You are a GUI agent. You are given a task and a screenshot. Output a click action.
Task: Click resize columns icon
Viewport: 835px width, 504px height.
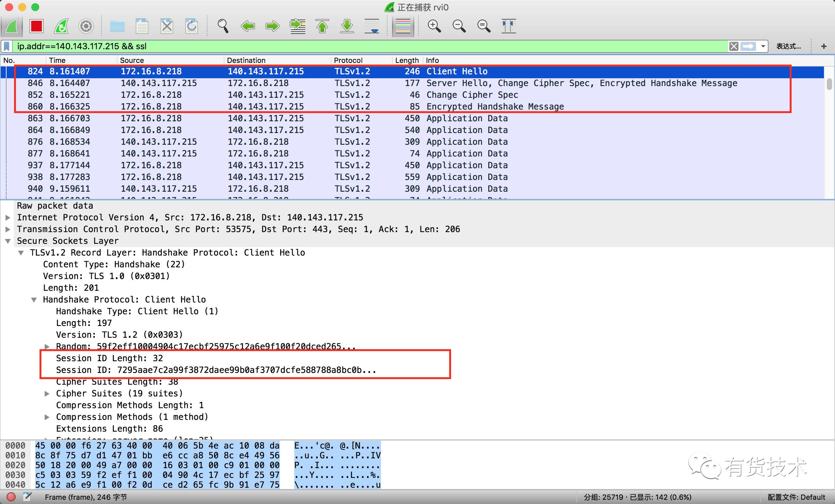coord(508,26)
